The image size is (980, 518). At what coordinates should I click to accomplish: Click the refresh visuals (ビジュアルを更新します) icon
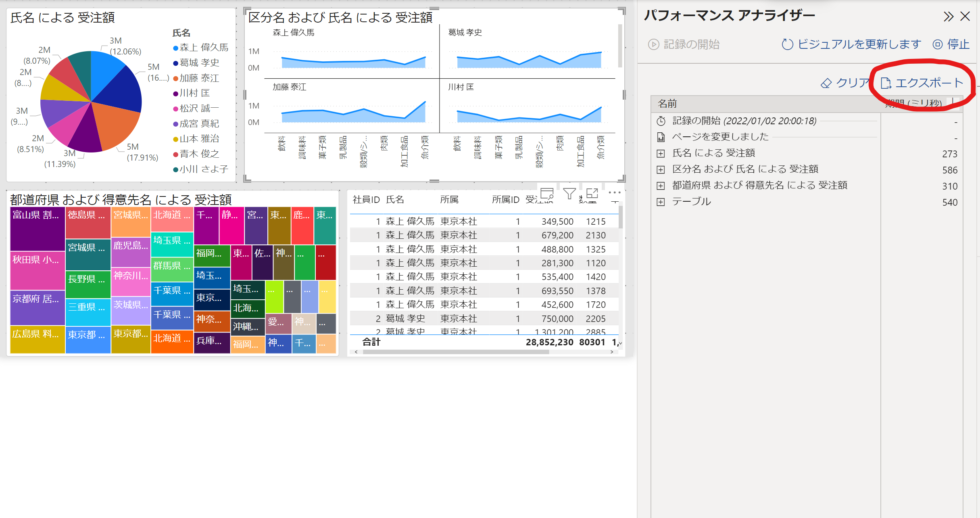pos(787,44)
